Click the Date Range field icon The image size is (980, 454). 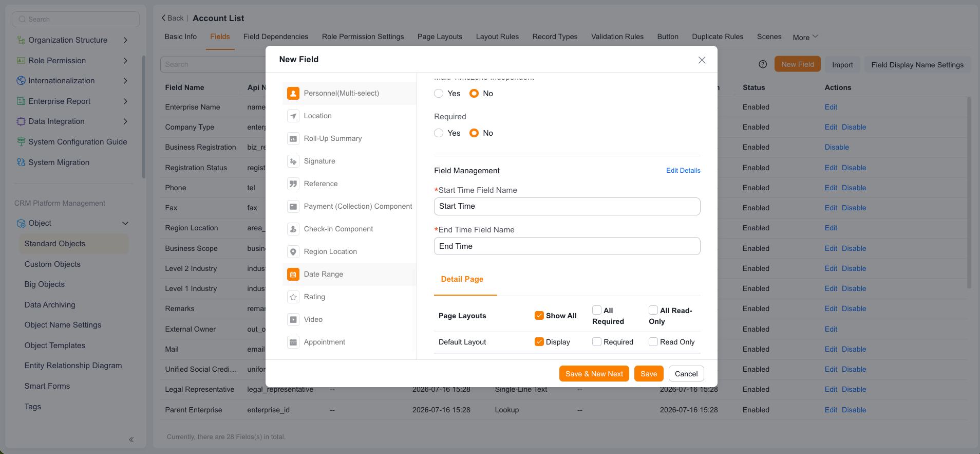click(293, 275)
